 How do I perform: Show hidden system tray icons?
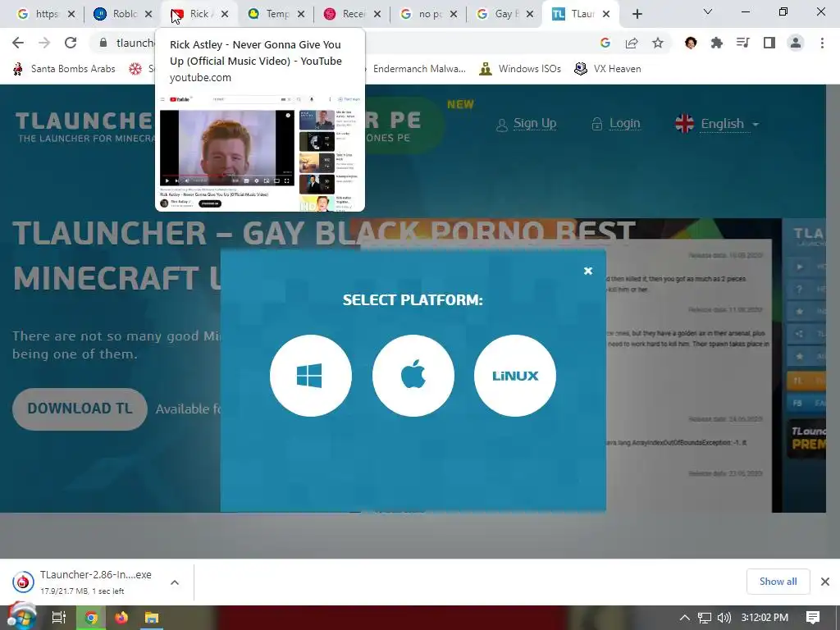pos(685,618)
